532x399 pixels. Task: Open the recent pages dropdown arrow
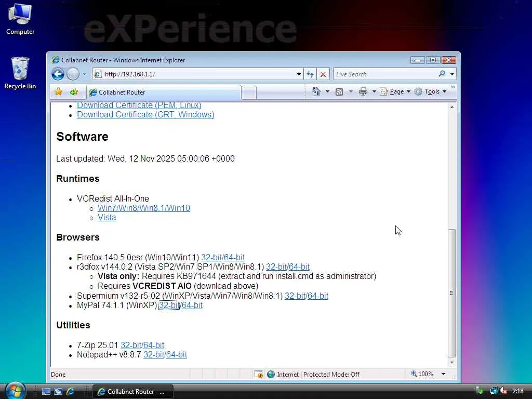85,74
